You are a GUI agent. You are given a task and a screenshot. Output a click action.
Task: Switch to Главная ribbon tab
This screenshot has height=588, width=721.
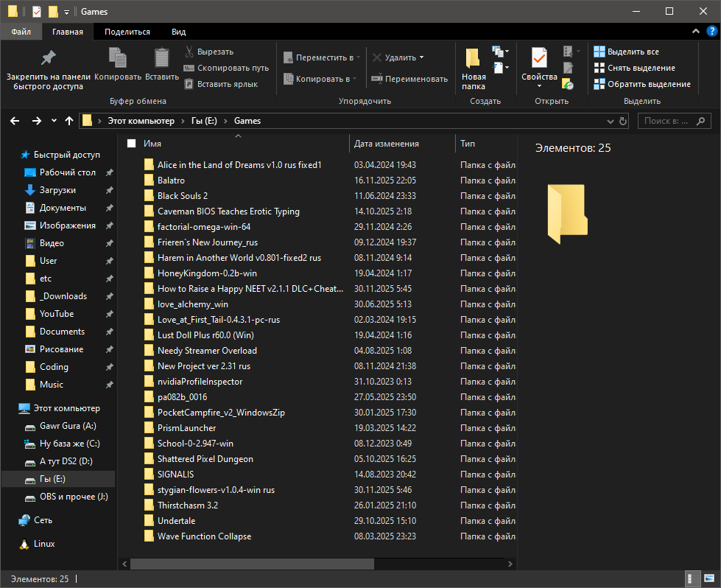[68, 32]
